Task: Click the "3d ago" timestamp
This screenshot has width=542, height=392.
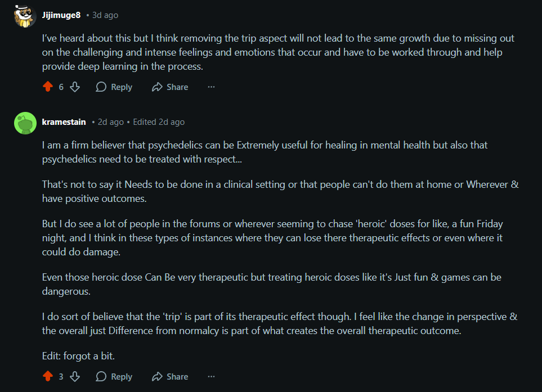Action: pyautogui.click(x=105, y=15)
